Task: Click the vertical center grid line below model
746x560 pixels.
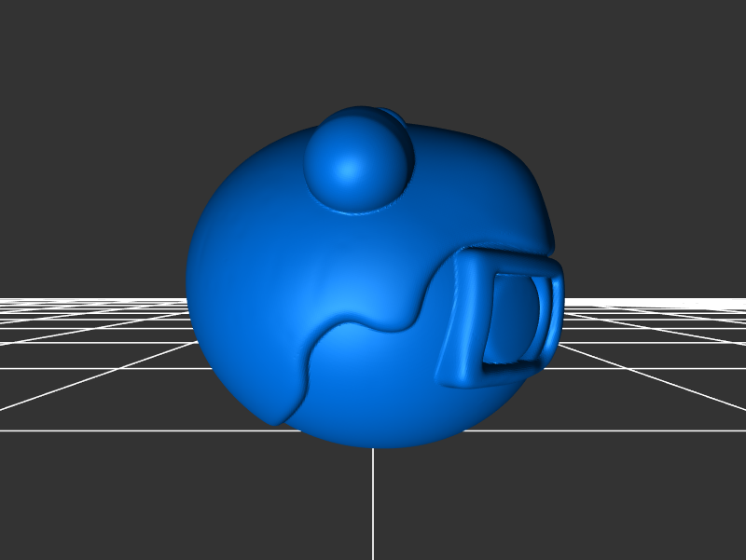Action: [x=373, y=503]
